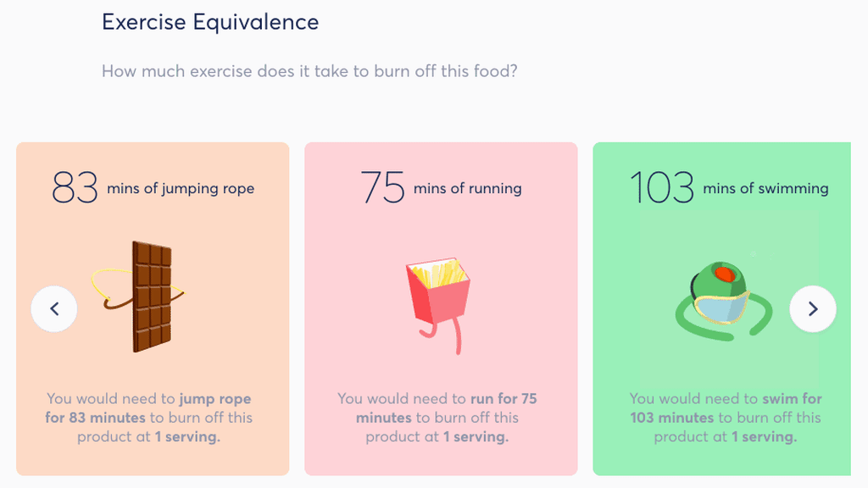Viewport: 868px width, 488px height.
Task: Click the exercise question subtitle text
Action: coord(311,71)
